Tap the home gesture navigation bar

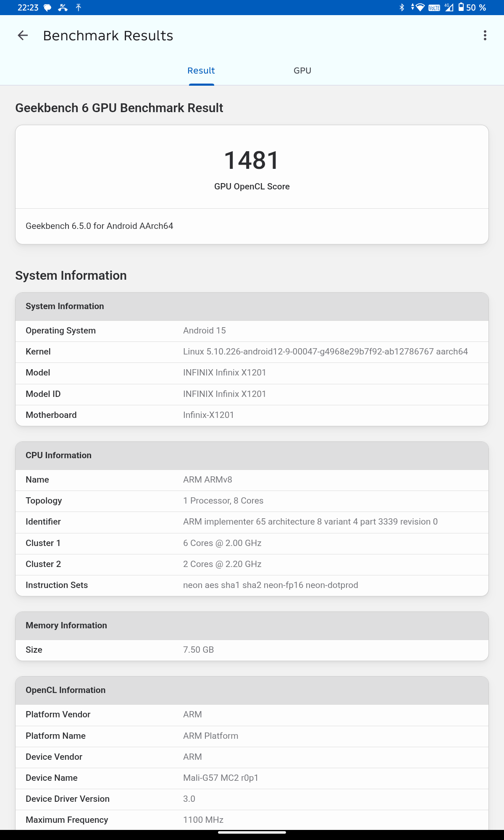[x=252, y=832]
